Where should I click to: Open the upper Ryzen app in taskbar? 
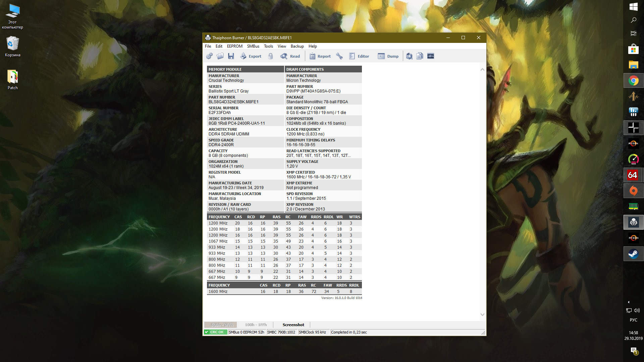[634, 143]
